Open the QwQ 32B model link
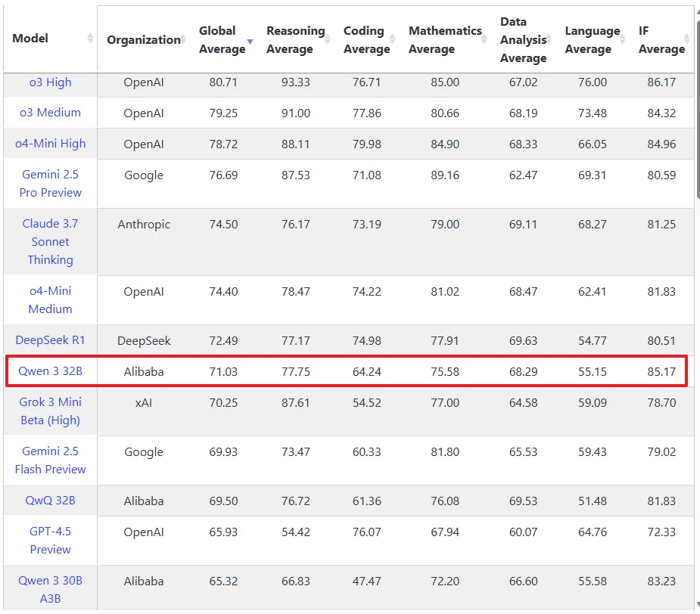 [50, 501]
